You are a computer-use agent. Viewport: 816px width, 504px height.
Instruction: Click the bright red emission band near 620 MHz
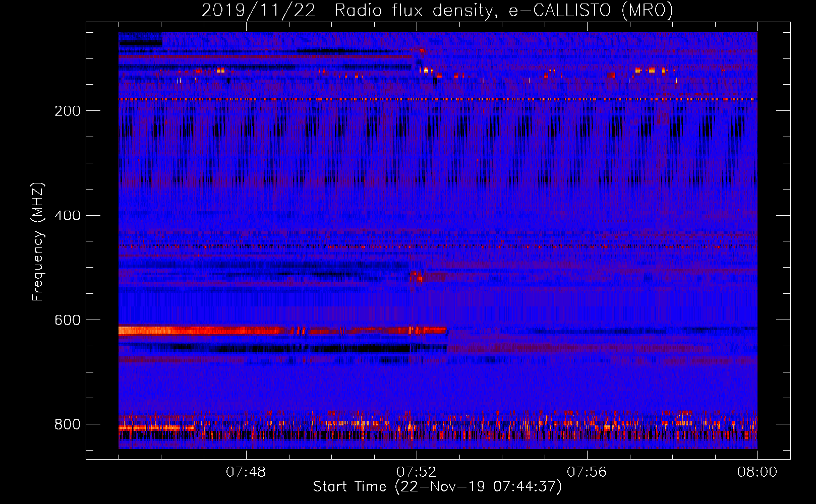click(282, 331)
